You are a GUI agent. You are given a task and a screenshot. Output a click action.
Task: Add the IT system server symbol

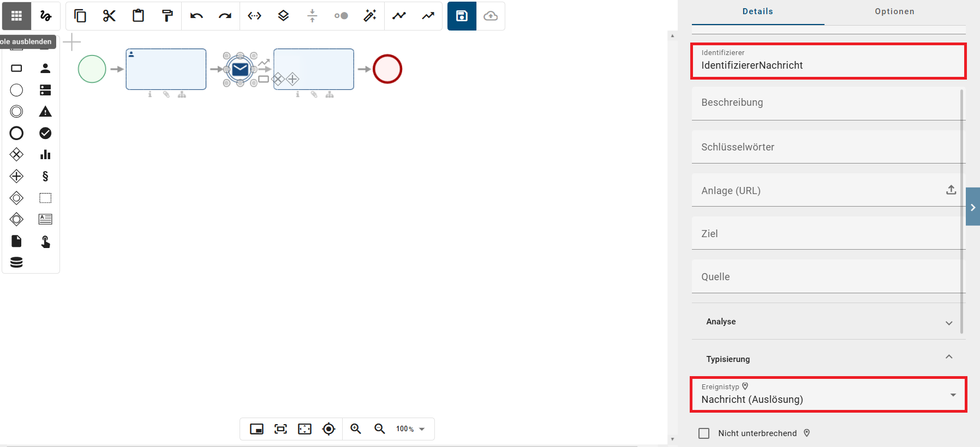point(45,90)
